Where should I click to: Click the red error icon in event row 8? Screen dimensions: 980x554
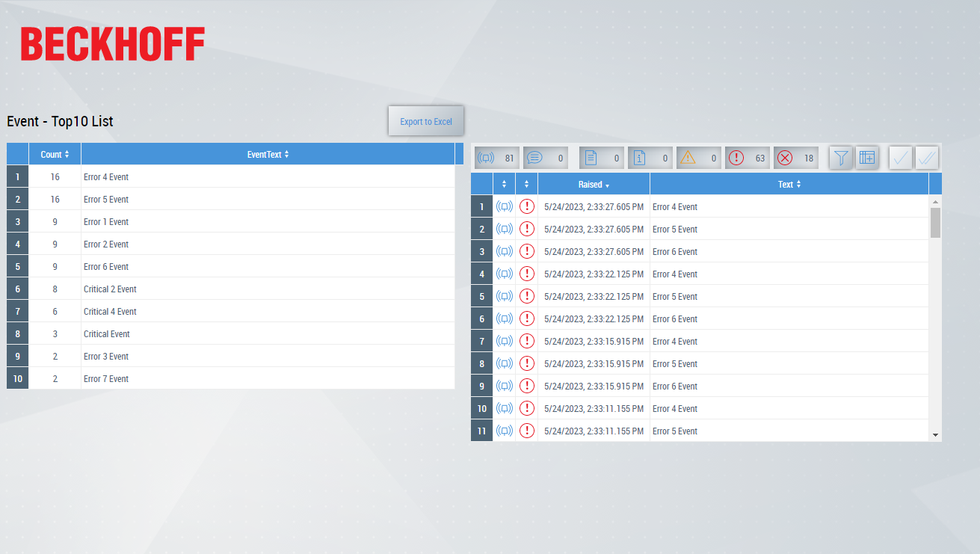(527, 363)
